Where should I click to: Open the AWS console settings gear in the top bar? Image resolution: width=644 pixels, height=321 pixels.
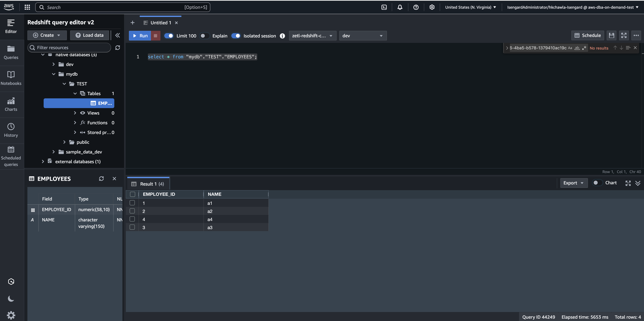[432, 7]
